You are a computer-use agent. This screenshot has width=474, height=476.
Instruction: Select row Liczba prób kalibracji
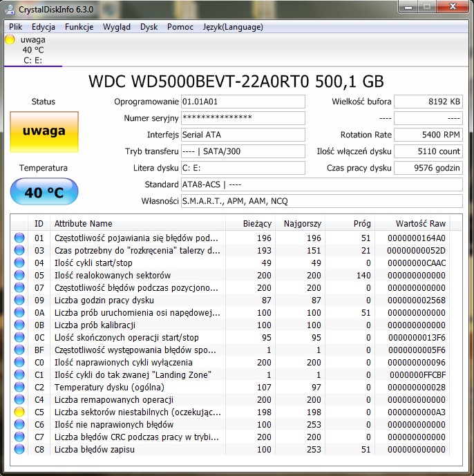tap(231, 325)
